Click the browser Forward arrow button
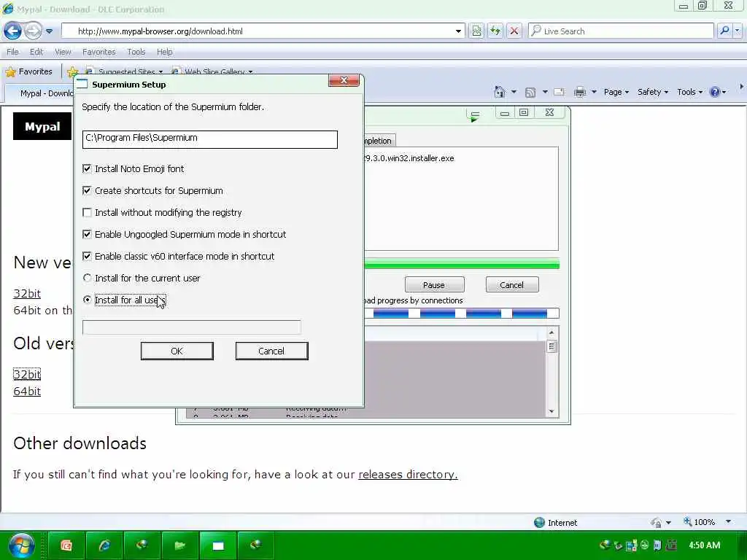This screenshot has width=747, height=560. coord(33,31)
